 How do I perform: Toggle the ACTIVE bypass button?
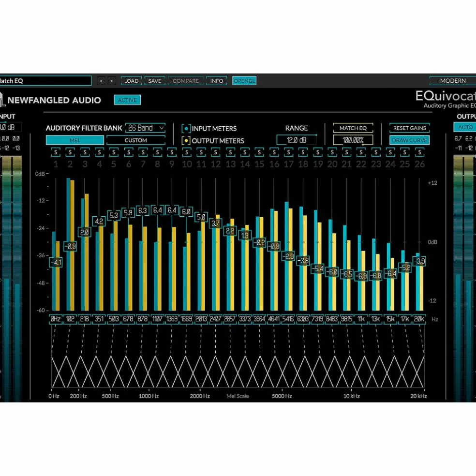click(128, 100)
